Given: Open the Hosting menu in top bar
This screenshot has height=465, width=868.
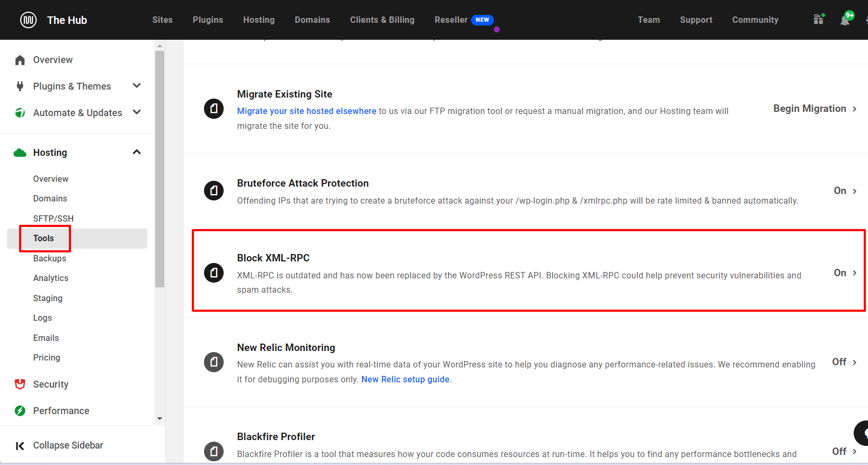Looking at the screenshot, I should click(x=259, y=20).
